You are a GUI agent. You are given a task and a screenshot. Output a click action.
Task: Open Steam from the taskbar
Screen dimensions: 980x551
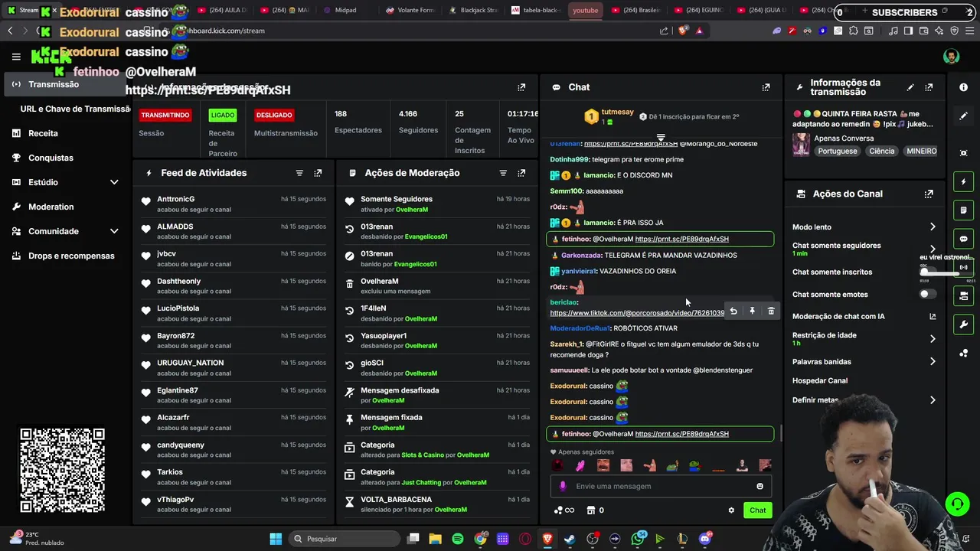pos(570,539)
